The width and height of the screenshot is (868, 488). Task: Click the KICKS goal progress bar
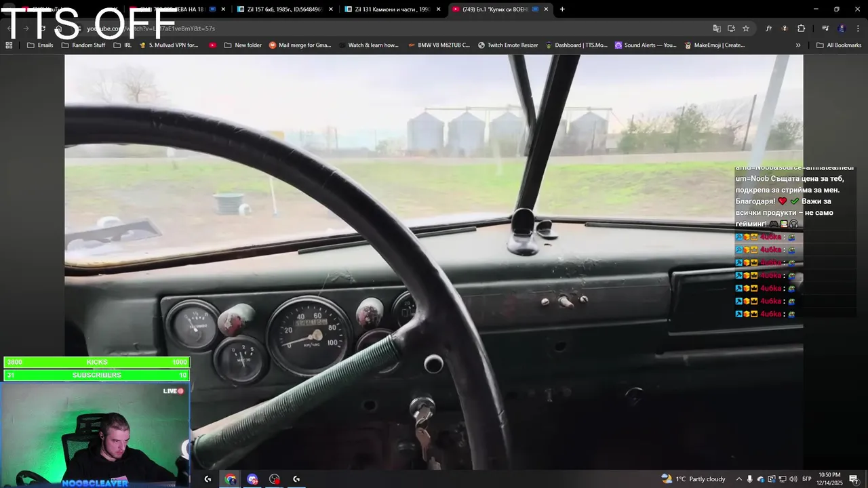click(x=97, y=362)
